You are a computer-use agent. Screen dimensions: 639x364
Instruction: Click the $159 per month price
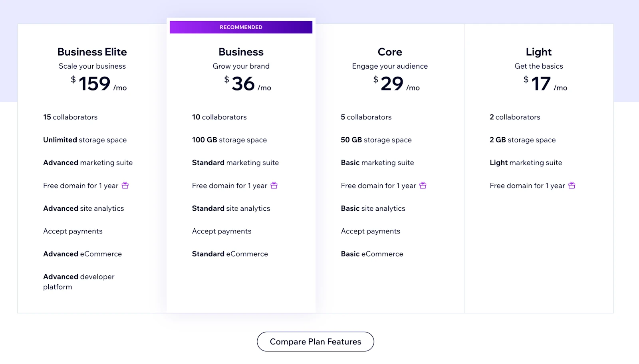click(x=98, y=84)
